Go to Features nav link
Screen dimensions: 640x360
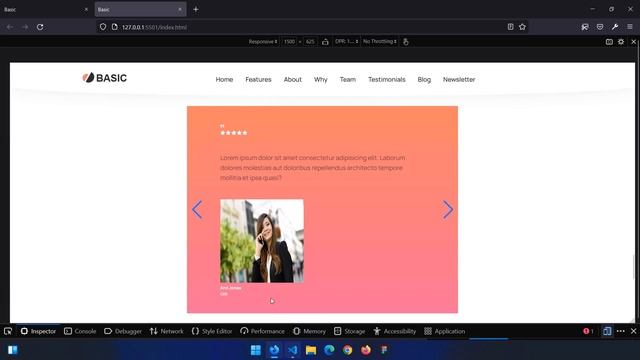tap(258, 80)
